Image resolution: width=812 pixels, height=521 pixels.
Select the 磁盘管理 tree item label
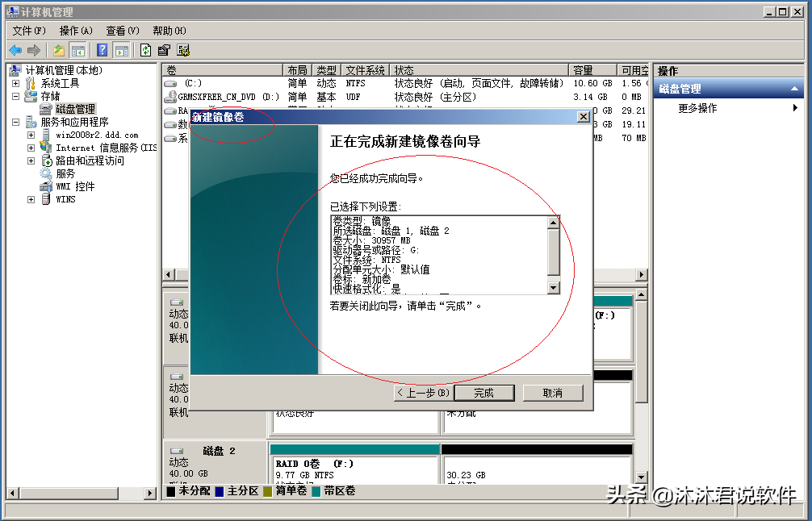(x=75, y=109)
